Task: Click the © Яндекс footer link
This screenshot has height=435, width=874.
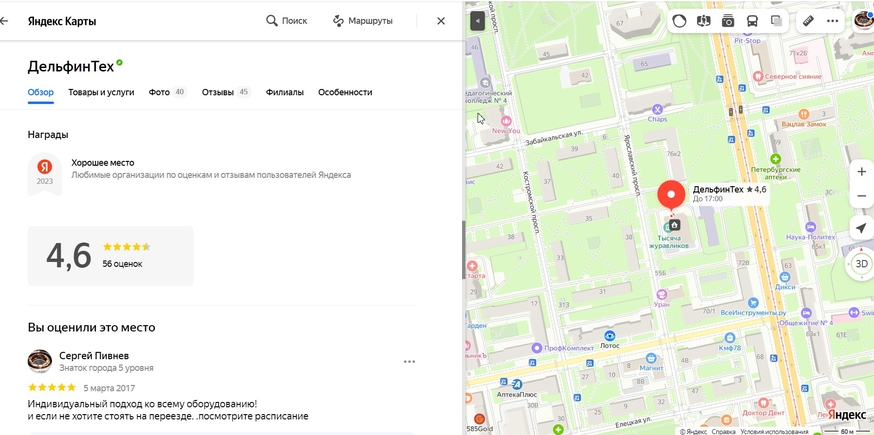Action: tap(693, 432)
